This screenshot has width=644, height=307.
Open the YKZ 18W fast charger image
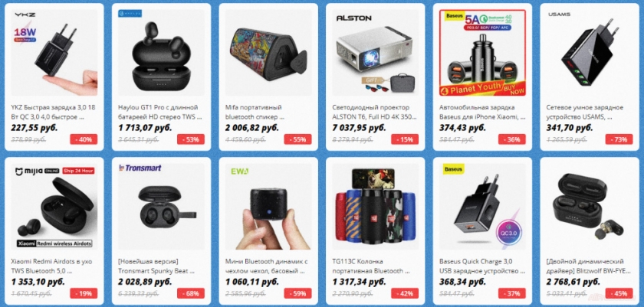click(x=54, y=53)
